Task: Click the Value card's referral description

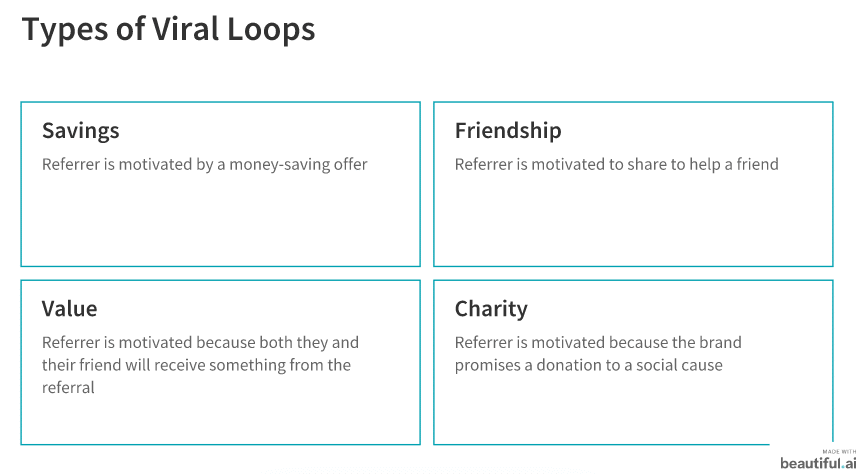Action: click(x=200, y=365)
